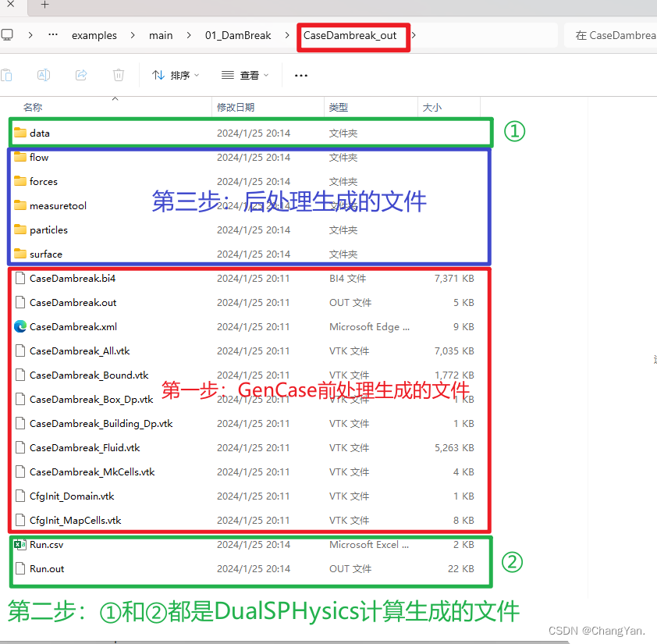Click the file name Run.csv
Image resolution: width=657 pixels, height=644 pixels.
tap(47, 545)
